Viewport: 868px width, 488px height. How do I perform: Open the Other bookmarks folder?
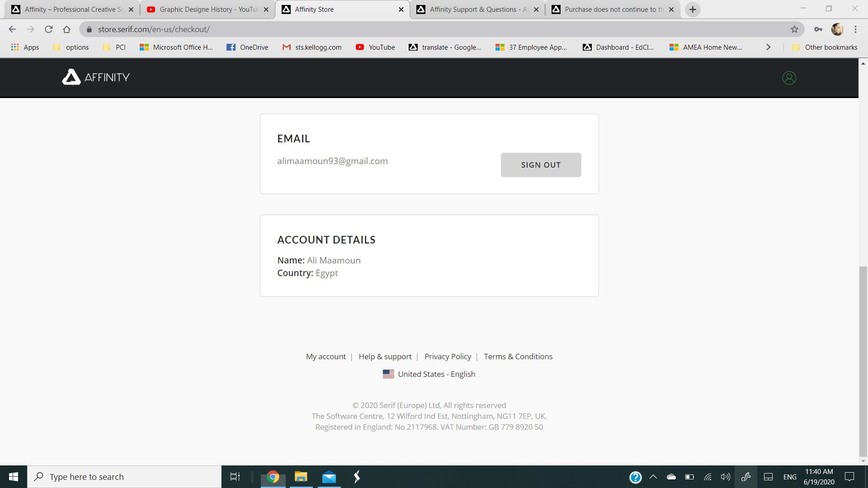[825, 47]
